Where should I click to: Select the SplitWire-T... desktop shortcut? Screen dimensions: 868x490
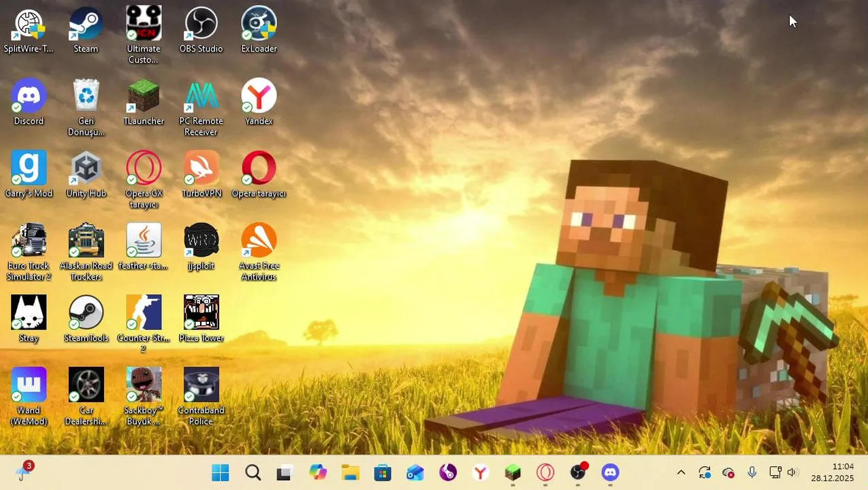point(29,30)
